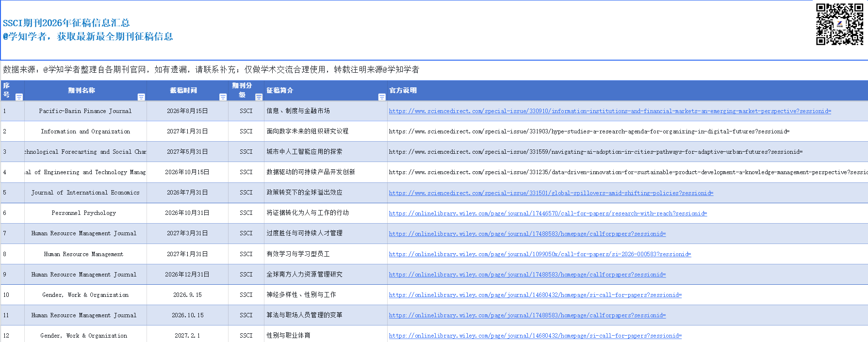Select the cell '数据驱动的可持续产品开发创新'
The width and height of the screenshot is (868, 342).
(x=326, y=172)
